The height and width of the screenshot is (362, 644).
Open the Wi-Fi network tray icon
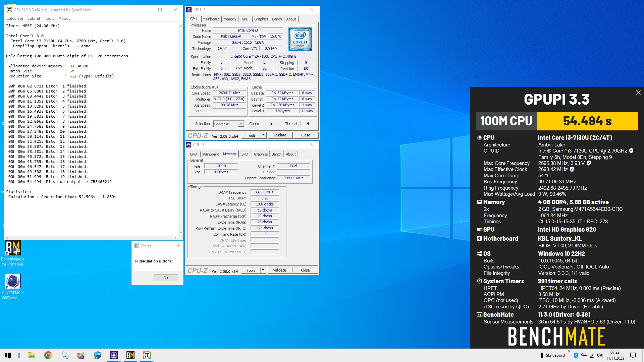(x=592, y=355)
